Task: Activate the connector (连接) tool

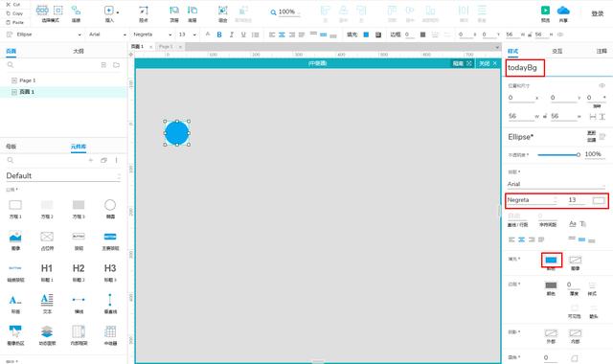Action: click(x=76, y=11)
